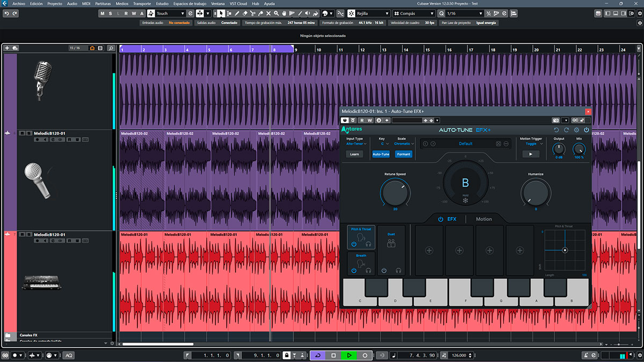Click the Humanize knob
Image resolution: width=644 pixels, height=362 pixels.
pos(536,192)
